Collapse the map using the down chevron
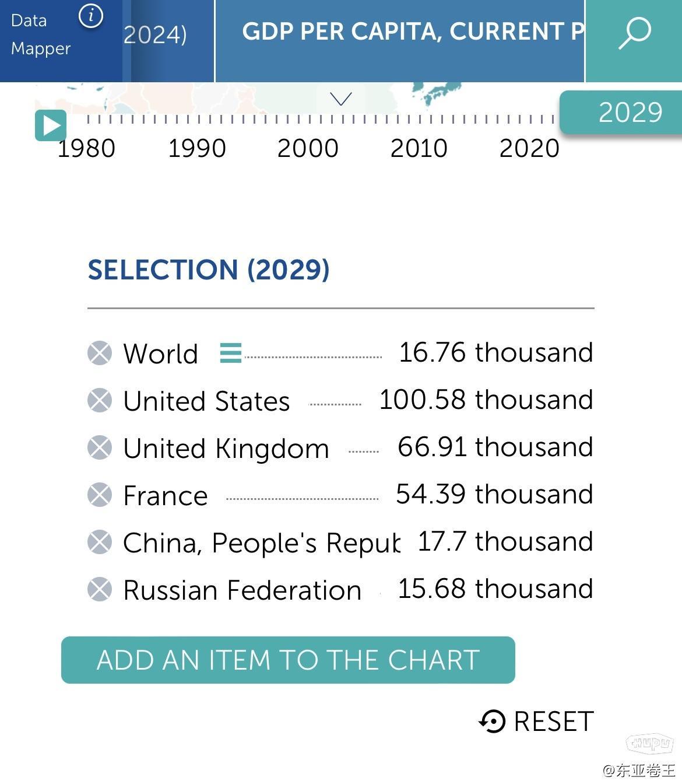Screen dimensions: 682x784 (x=340, y=98)
